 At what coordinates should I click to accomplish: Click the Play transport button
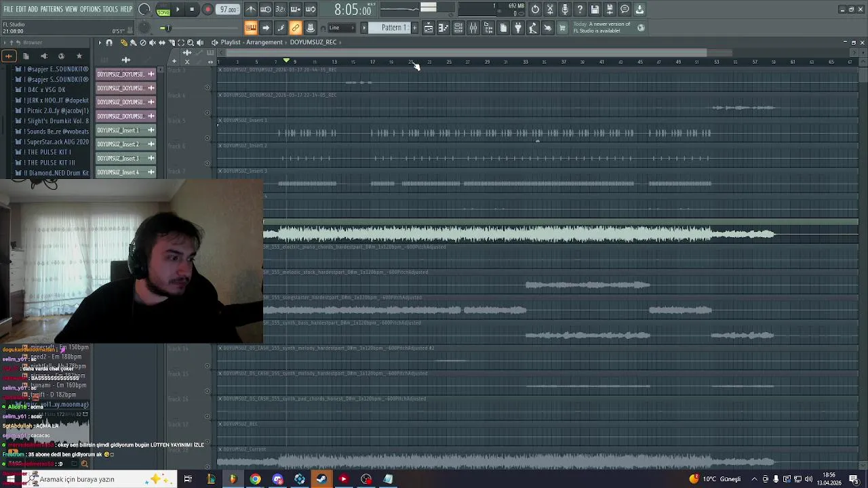coord(178,9)
